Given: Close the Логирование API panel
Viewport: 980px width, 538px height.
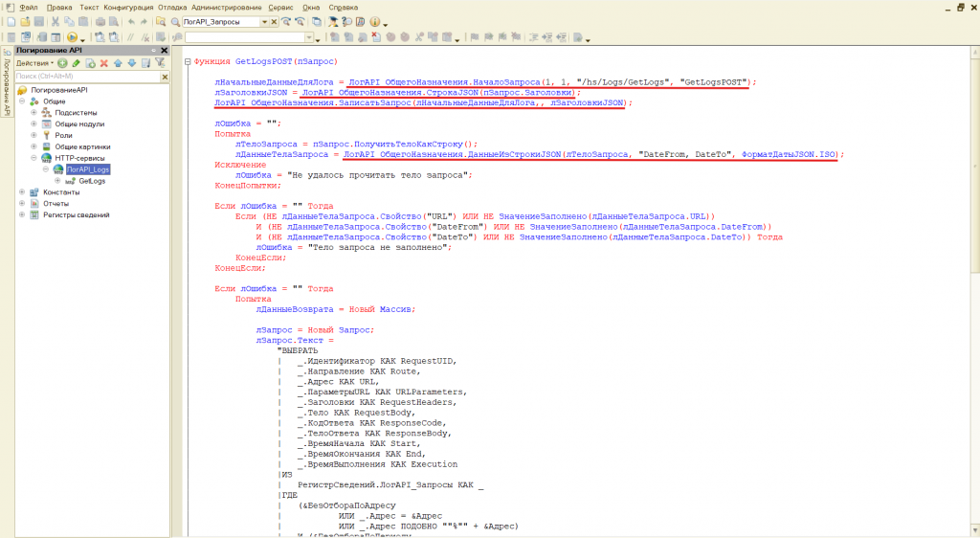Looking at the screenshot, I should 165,50.
